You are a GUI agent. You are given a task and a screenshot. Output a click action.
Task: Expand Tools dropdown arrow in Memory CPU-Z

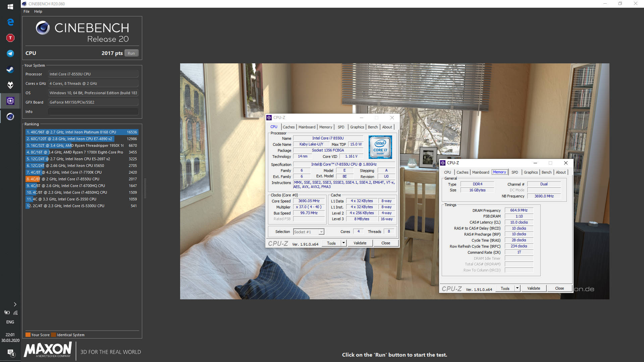[517, 289]
